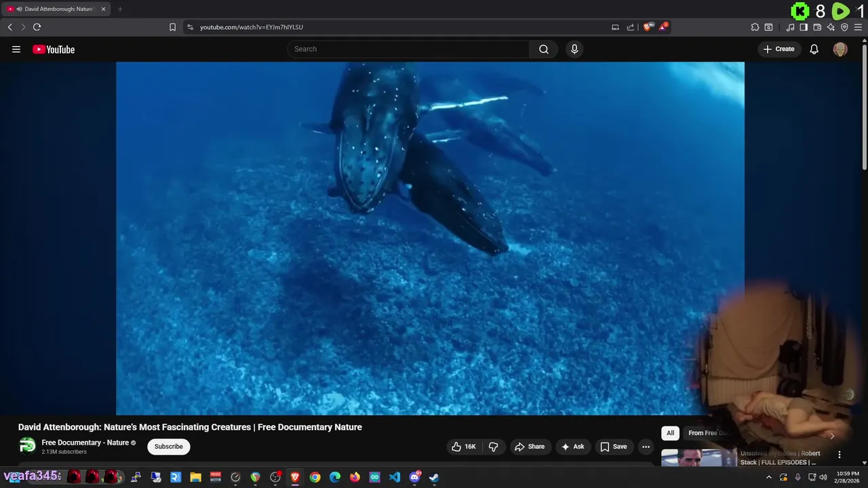Viewport: 868px width, 488px height.
Task: Open the taskbar clock showing 10:59 PM
Action: point(848,477)
